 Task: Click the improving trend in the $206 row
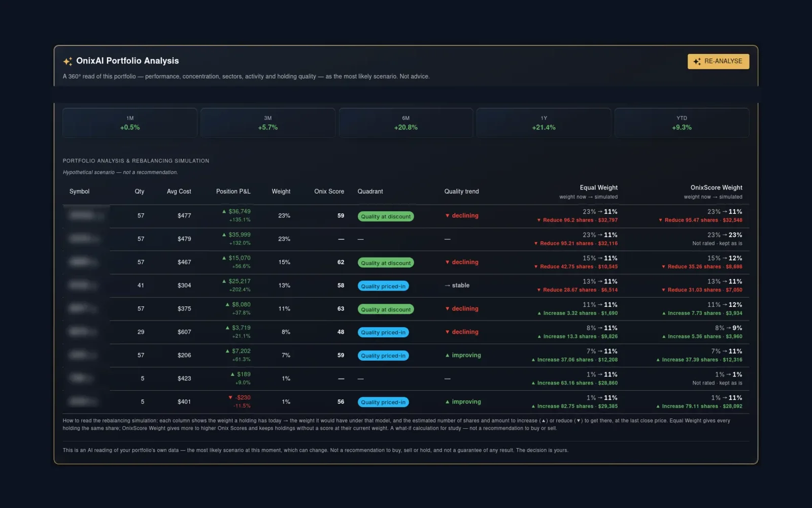click(466, 356)
